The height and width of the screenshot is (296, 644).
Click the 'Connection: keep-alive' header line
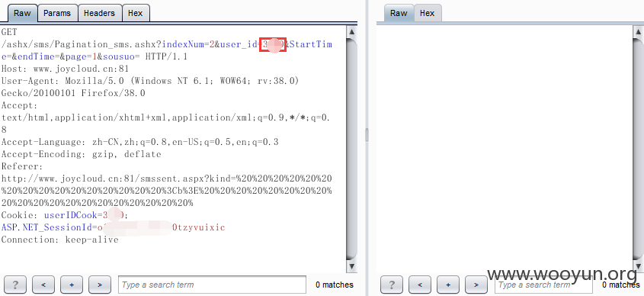[x=60, y=240]
